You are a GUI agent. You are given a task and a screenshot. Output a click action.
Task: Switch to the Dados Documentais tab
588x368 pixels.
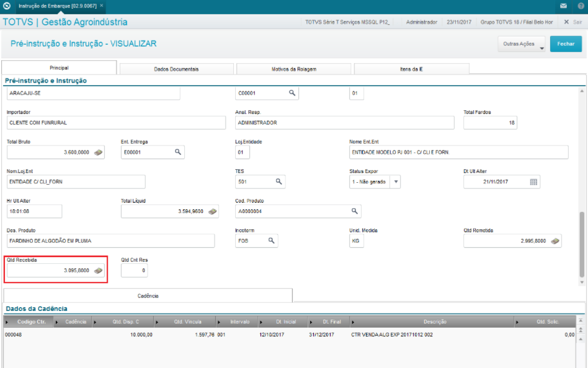pyautogui.click(x=176, y=69)
